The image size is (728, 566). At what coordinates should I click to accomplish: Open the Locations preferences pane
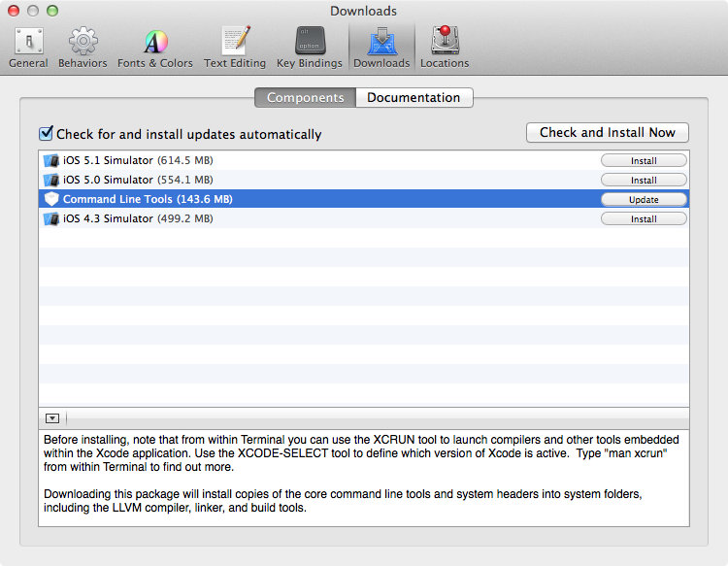point(445,48)
